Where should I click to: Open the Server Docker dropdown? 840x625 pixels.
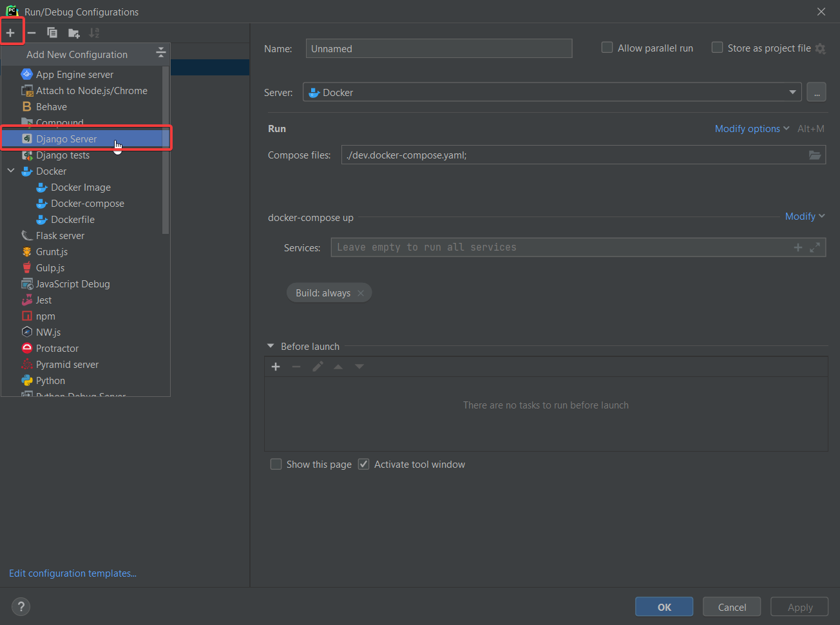pyautogui.click(x=792, y=92)
